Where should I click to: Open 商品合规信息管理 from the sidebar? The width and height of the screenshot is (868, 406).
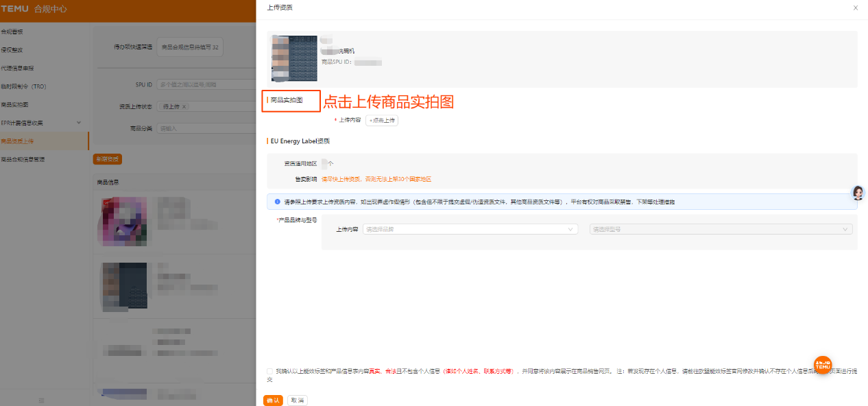(23, 158)
